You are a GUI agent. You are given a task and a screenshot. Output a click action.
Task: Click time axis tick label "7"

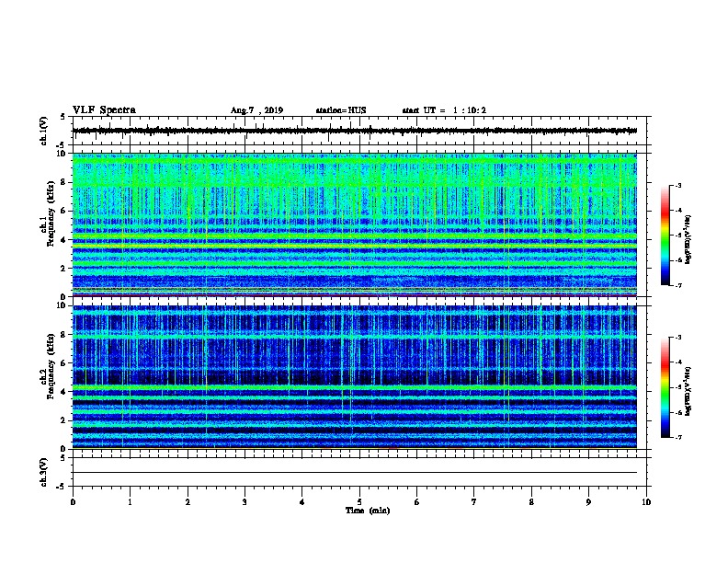[474, 502]
